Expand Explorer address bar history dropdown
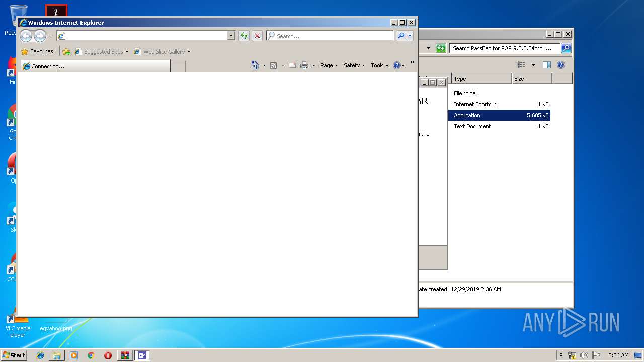Screen dimensions: 644x362 (x=428, y=48)
